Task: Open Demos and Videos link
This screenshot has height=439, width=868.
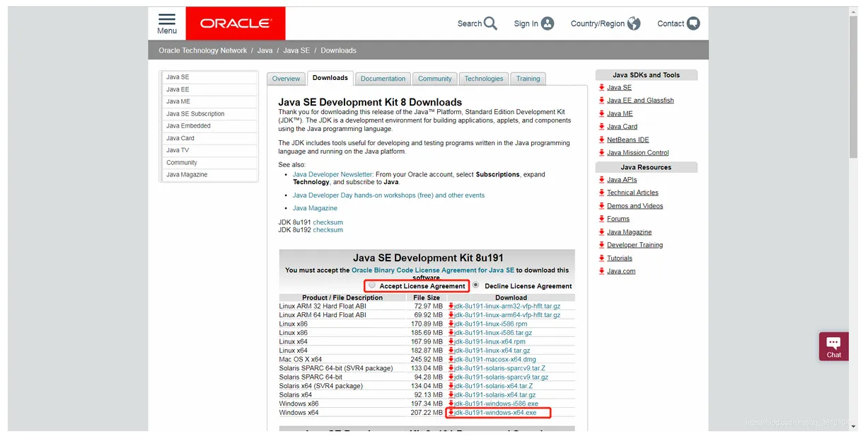Action: coord(635,206)
